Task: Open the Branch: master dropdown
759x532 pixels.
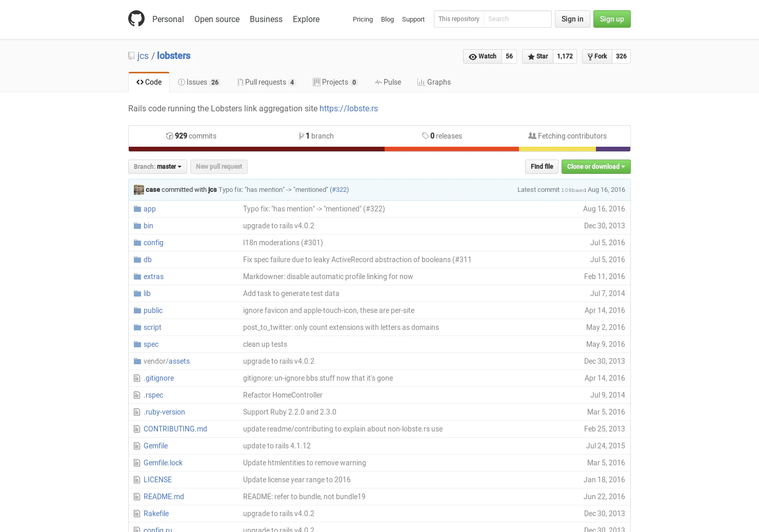Action: [x=157, y=167]
